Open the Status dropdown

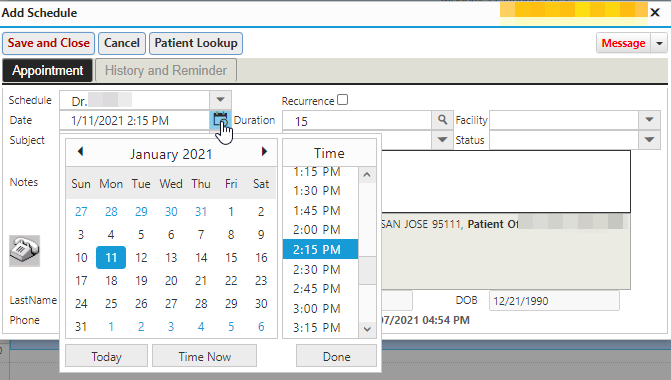click(x=649, y=140)
